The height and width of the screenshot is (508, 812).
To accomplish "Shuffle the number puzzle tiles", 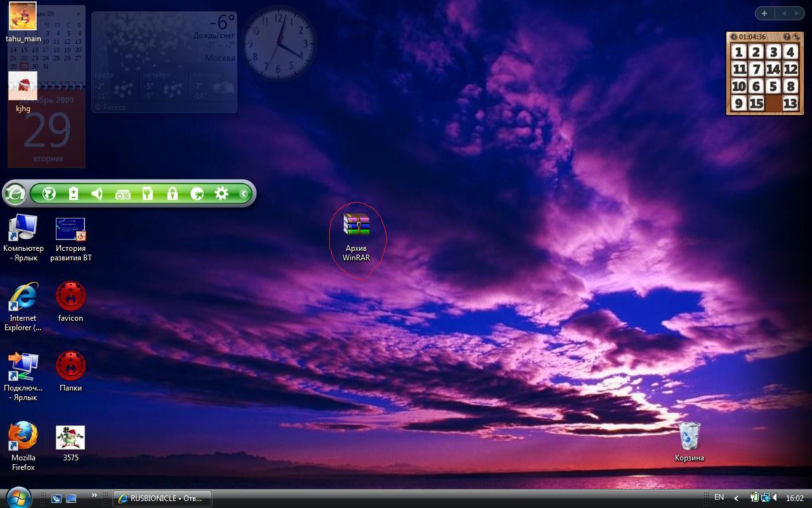I will pos(797,37).
